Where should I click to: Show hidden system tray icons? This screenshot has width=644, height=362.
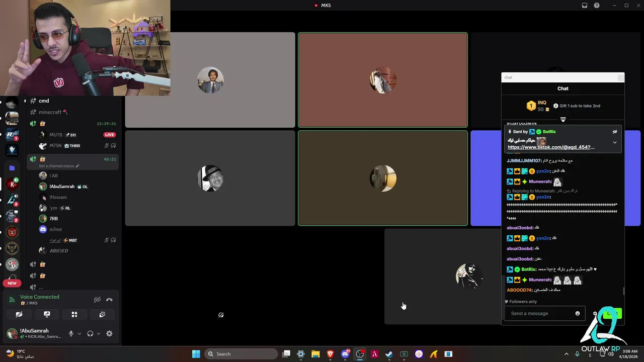click(x=566, y=354)
